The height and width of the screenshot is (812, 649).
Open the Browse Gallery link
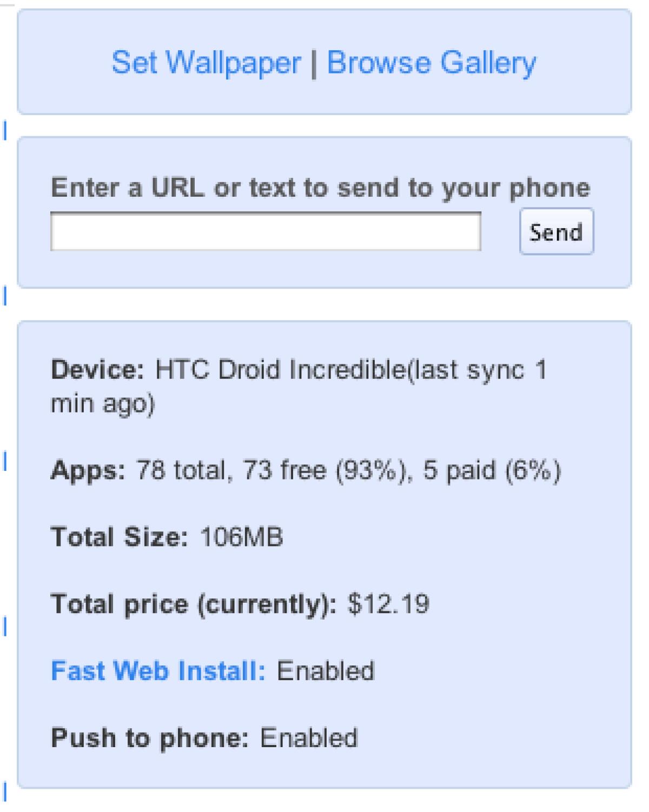[x=431, y=63]
